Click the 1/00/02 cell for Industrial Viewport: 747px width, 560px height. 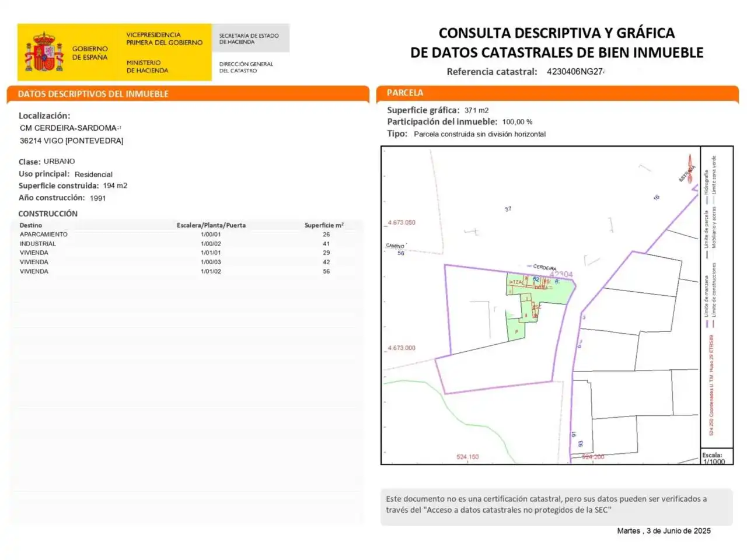pos(211,244)
